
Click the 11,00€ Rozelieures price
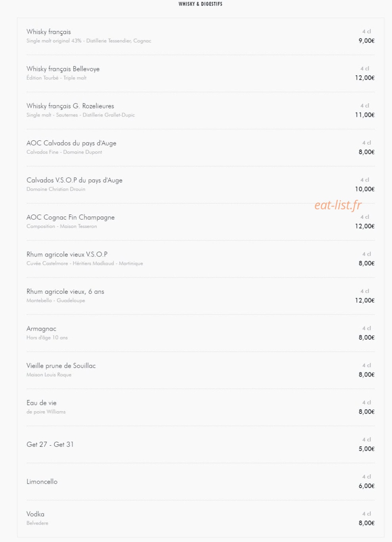point(365,115)
